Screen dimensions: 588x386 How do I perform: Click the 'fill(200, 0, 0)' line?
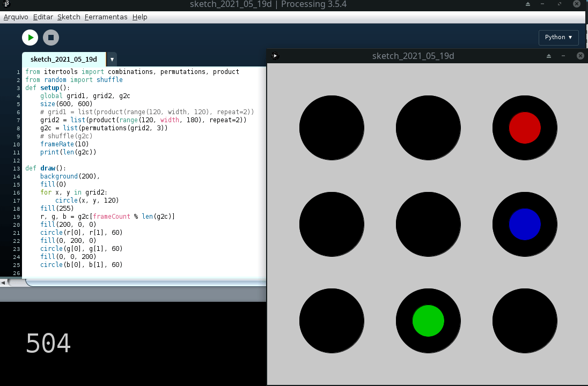pyautogui.click(x=68, y=225)
